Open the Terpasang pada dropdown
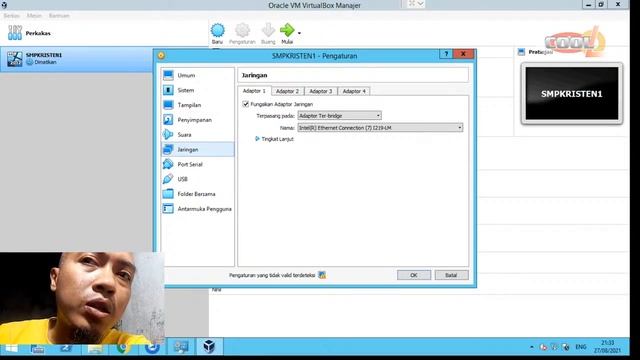The height and width of the screenshot is (360, 640). point(339,116)
